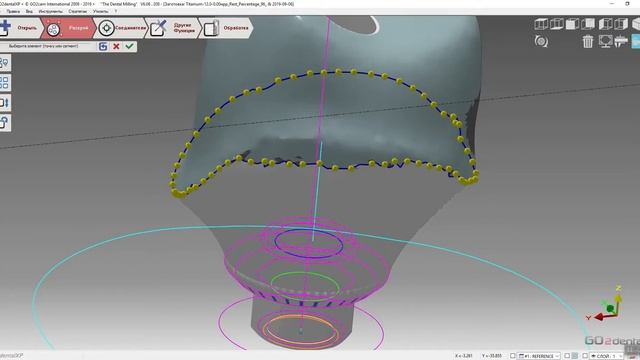640x360 pixels.
Task: Click the machining step document icon
Action: tap(211, 28)
